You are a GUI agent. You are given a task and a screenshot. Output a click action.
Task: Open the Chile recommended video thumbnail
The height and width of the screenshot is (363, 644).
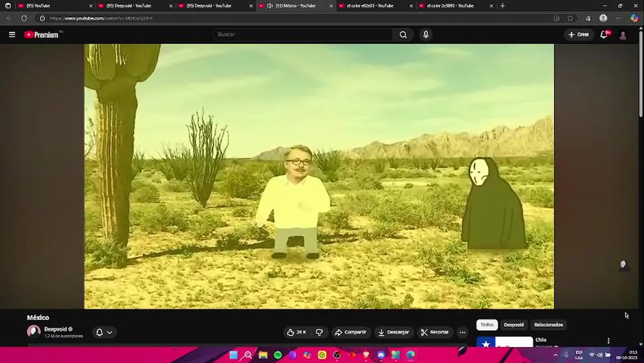coord(504,342)
